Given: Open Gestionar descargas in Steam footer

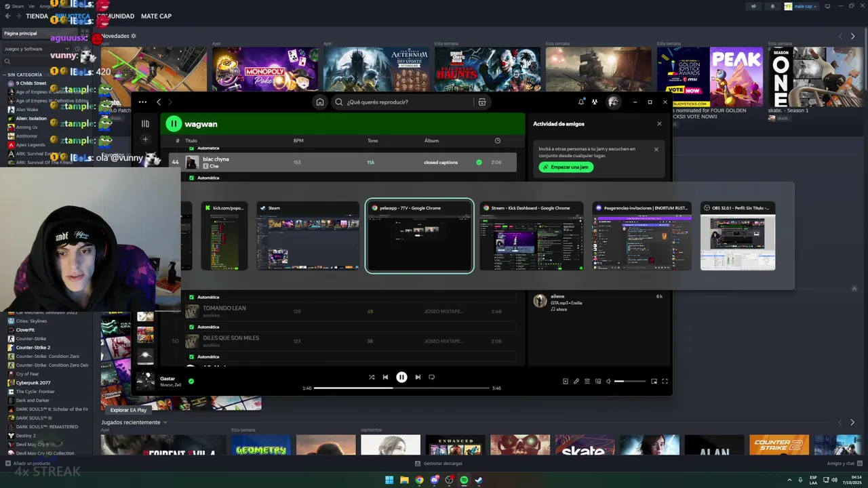Looking at the screenshot, I should pyautogui.click(x=439, y=464).
